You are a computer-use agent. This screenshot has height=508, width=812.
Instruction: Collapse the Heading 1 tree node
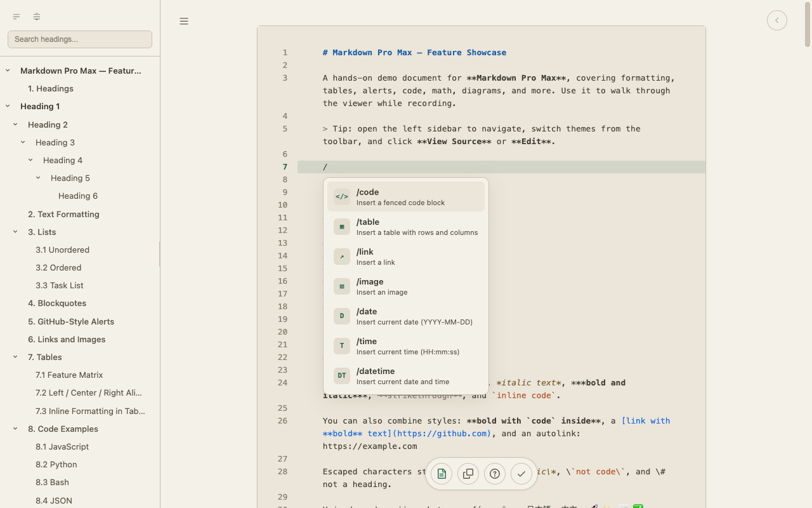pos(8,106)
